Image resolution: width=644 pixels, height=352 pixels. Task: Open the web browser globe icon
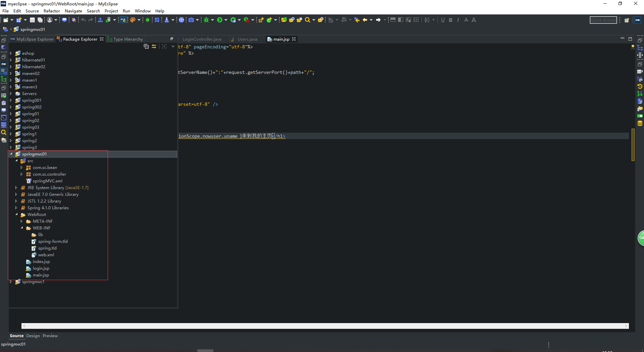(x=181, y=20)
